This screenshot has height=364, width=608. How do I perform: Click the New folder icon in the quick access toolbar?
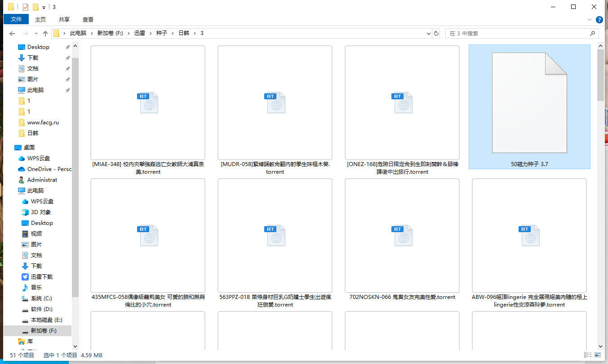point(36,7)
